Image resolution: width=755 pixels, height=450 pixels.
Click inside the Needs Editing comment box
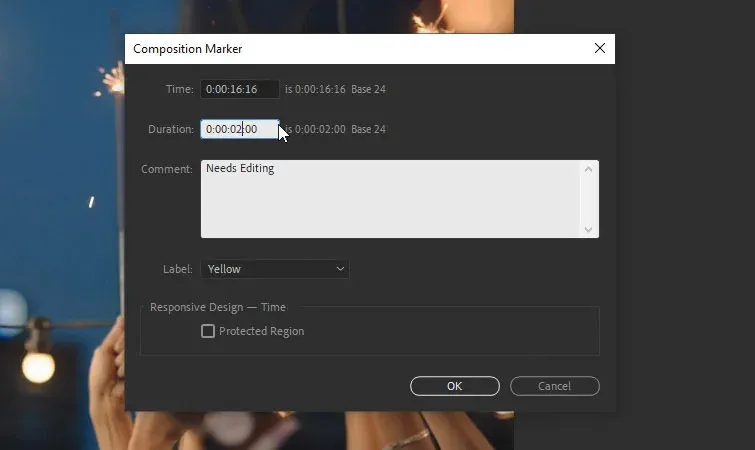[x=391, y=199]
